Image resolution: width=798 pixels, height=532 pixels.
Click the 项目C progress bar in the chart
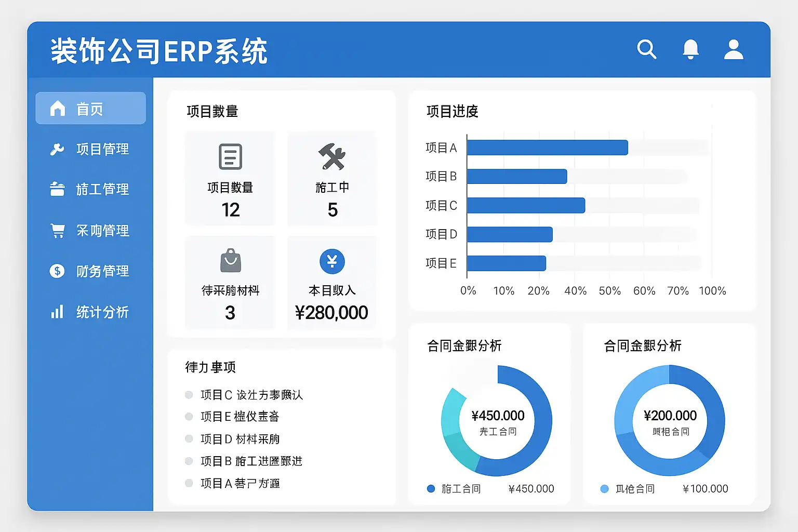coord(526,205)
